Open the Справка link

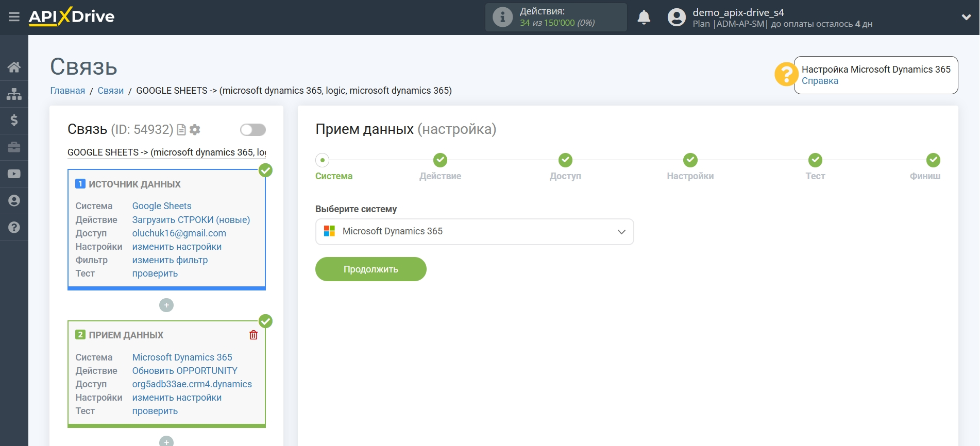[820, 81]
